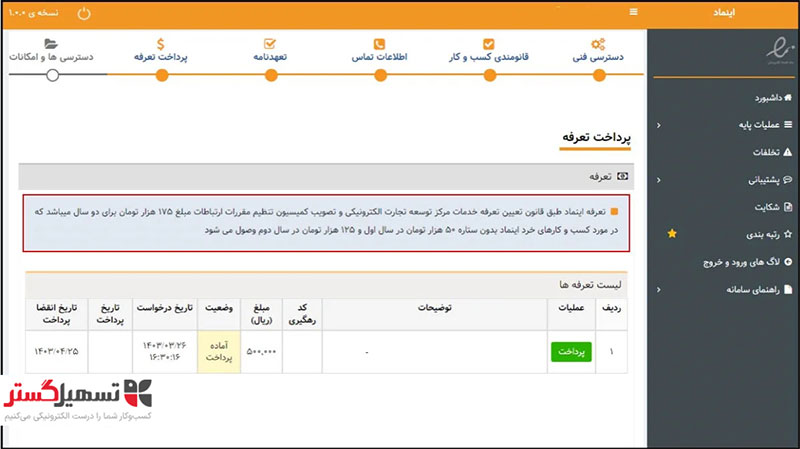Click the phone icon above اطلاعات تماس

click(379, 44)
